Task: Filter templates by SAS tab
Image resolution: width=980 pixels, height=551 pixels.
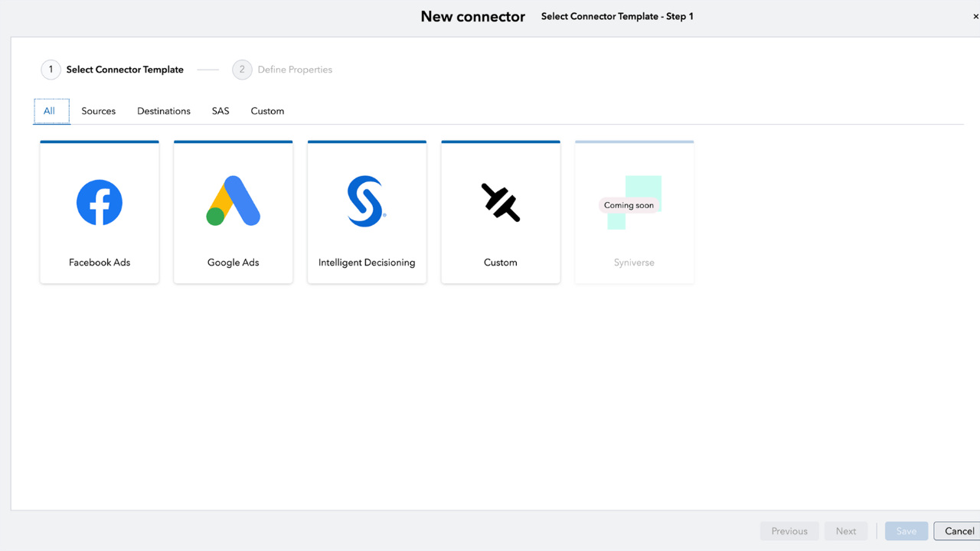Action: (220, 111)
